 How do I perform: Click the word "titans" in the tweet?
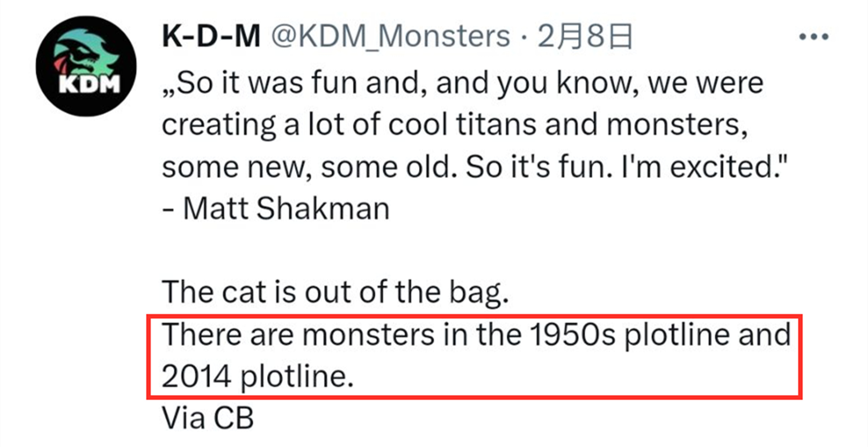coord(496,124)
